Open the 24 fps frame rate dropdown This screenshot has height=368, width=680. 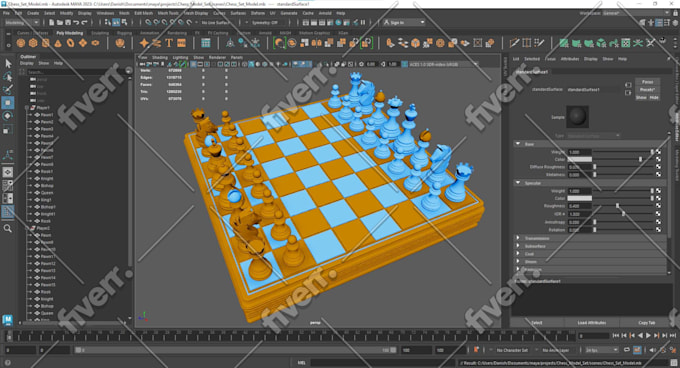tap(602, 350)
